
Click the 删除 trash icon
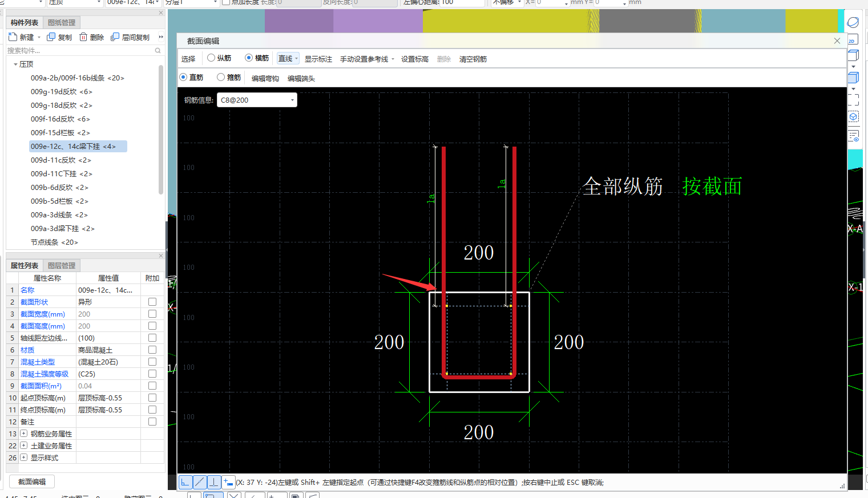(83, 37)
